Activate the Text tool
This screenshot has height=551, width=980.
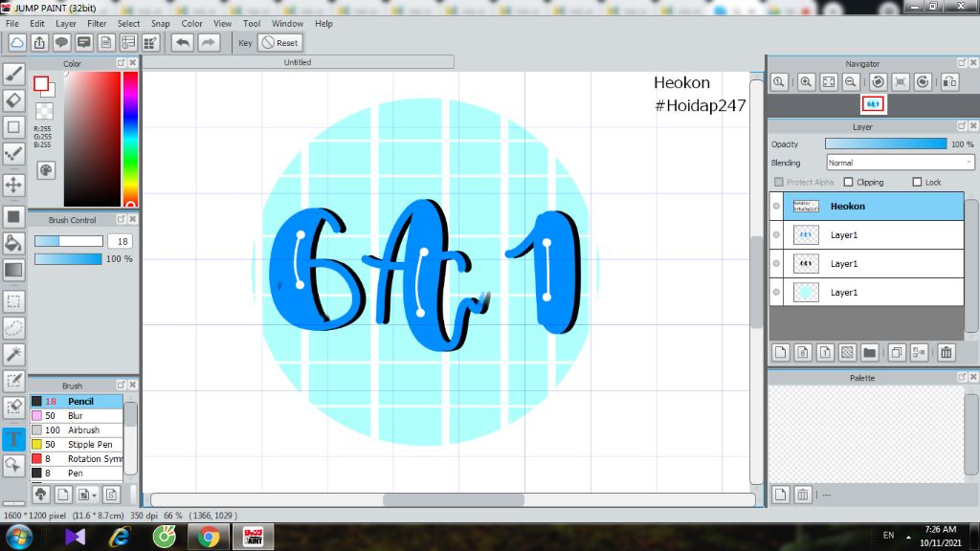[13, 438]
